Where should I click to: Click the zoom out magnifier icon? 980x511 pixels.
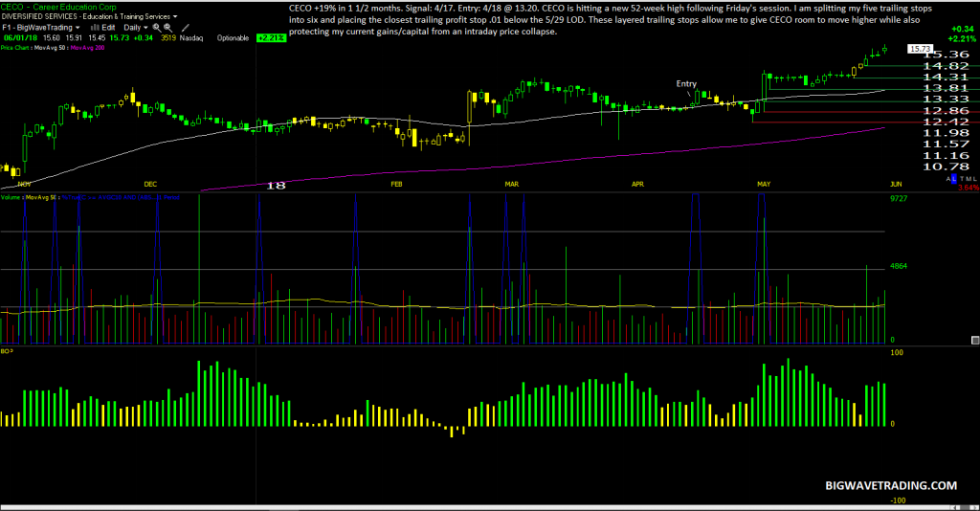(x=168, y=28)
